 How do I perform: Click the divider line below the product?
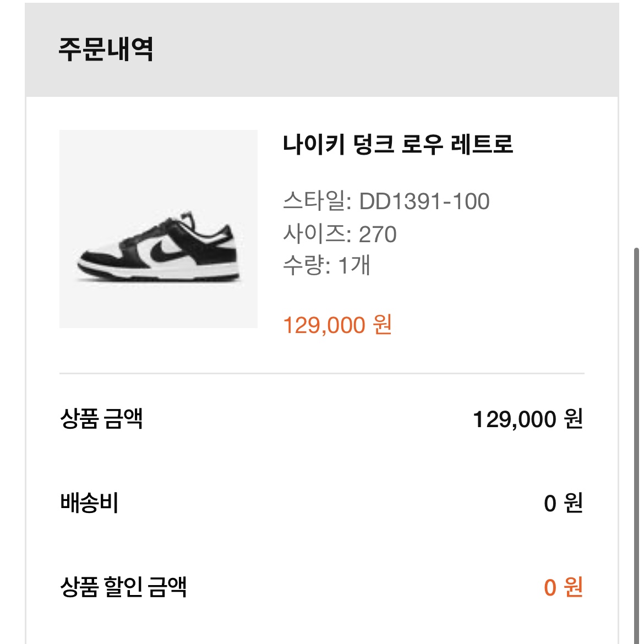click(322, 373)
